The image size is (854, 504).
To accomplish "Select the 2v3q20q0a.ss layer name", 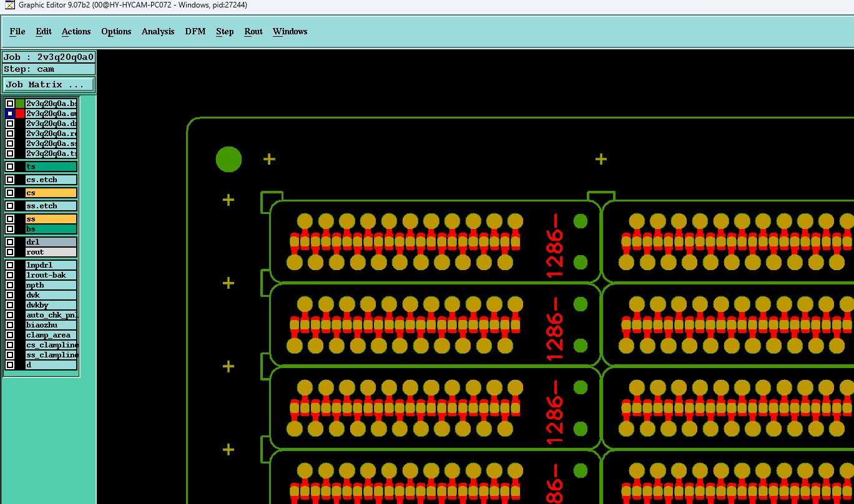I will point(51,143).
